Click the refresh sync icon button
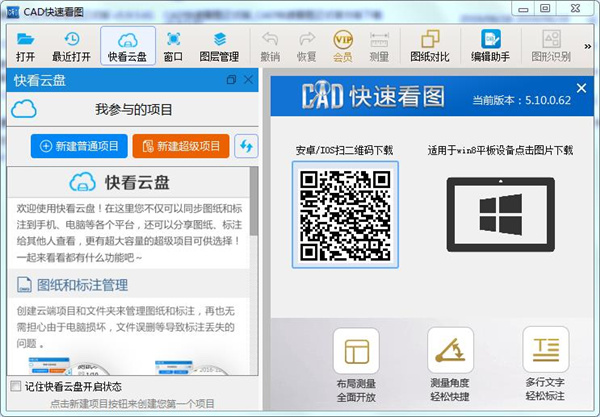 pyautogui.click(x=246, y=146)
